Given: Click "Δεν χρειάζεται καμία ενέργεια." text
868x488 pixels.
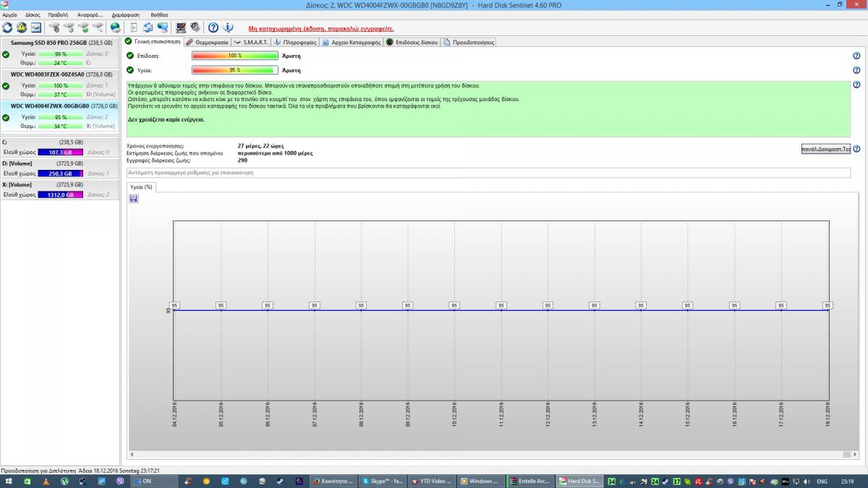Looking at the screenshot, I should coord(166,119).
